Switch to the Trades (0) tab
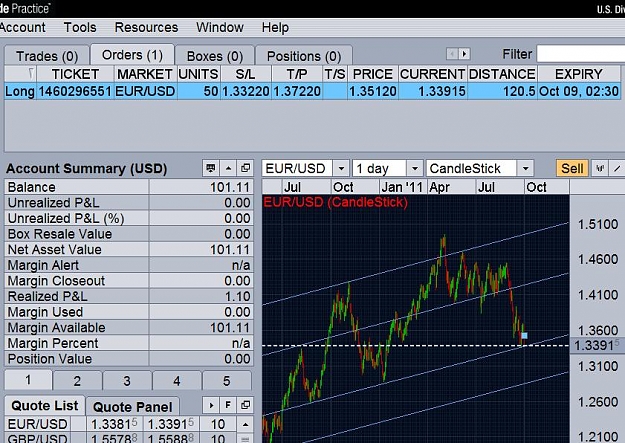This screenshot has height=443, width=625. coord(47,56)
